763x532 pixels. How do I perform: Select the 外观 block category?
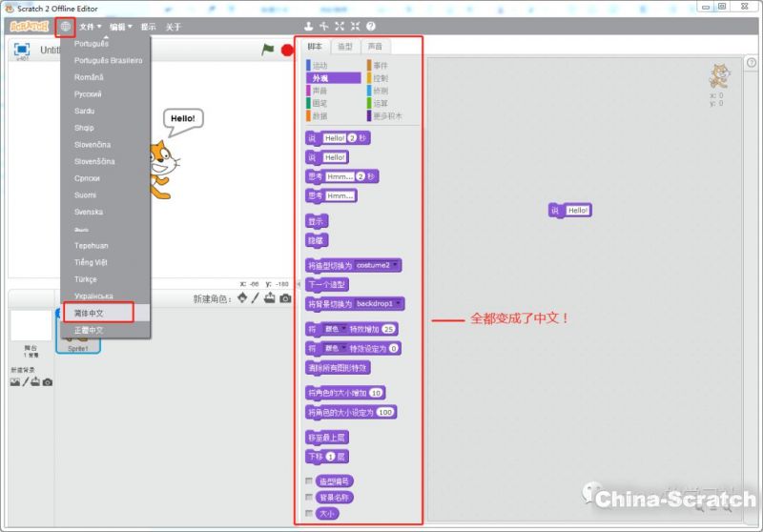point(333,78)
